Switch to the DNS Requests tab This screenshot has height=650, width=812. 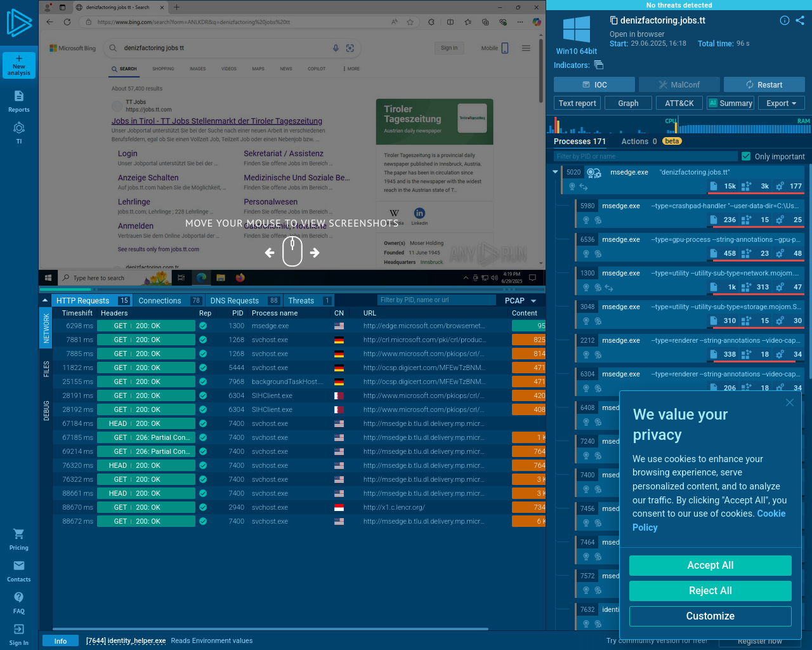tap(244, 301)
